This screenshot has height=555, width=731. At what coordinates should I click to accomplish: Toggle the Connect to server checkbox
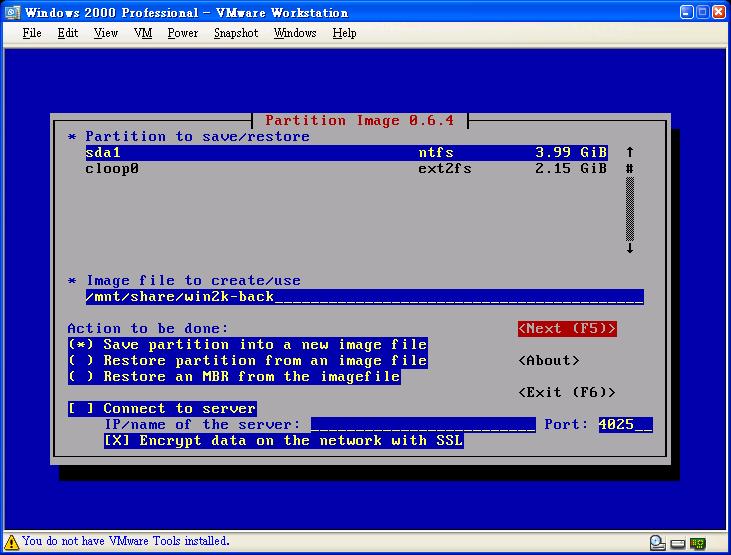(162, 409)
